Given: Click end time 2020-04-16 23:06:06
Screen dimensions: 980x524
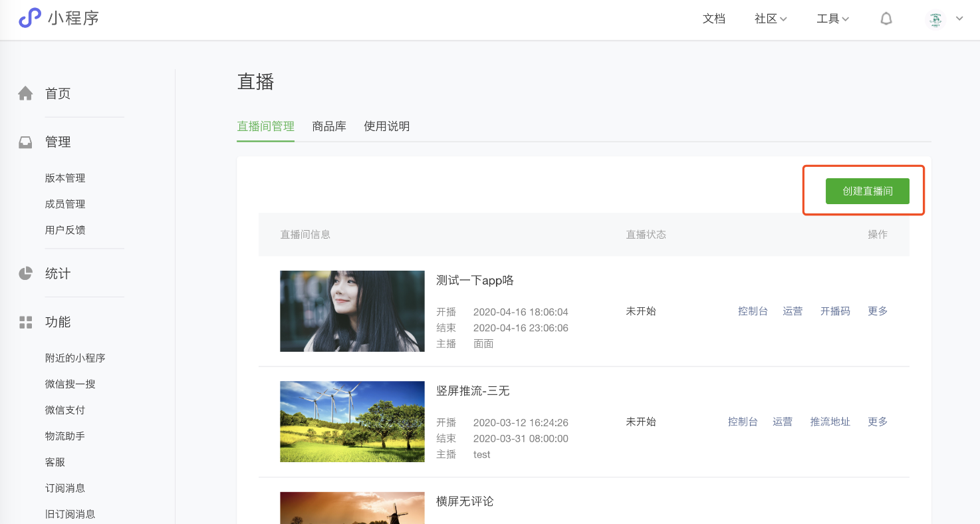Looking at the screenshot, I should [521, 328].
